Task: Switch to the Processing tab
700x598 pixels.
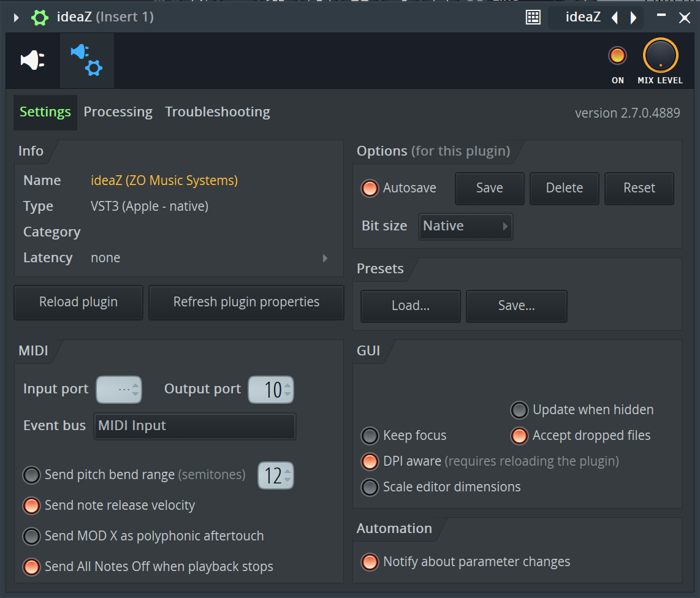Action: coord(118,112)
